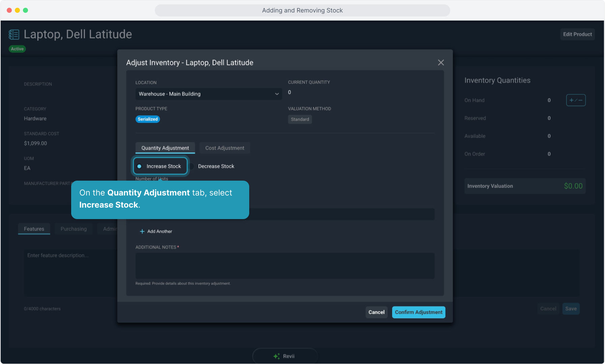Click the Serialized product type badge

click(148, 119)
